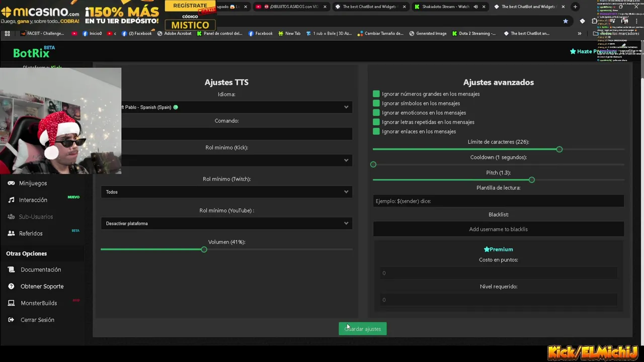Click the MonsterBuilds laptop icon
The width and height of the screenshot is (644, 362).
click(x=11, y=303)
